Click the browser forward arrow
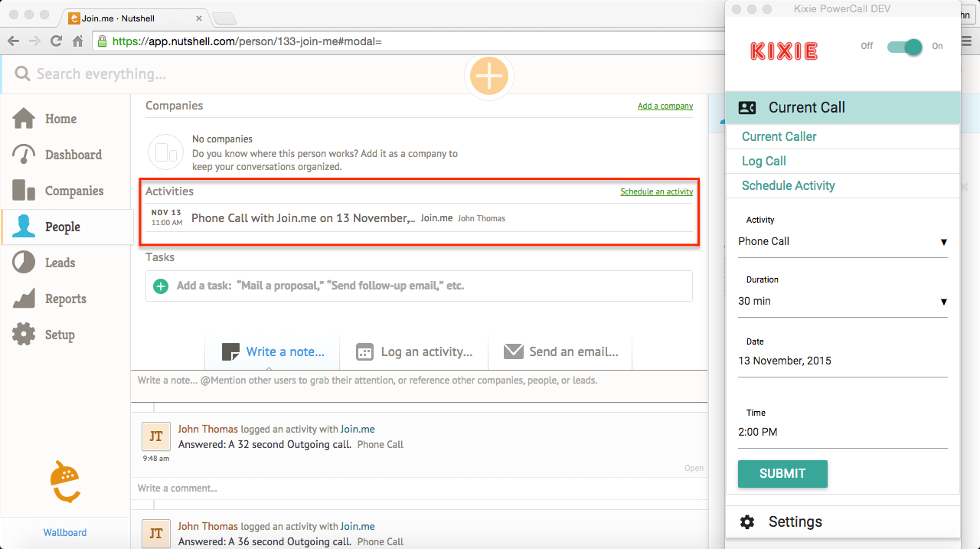 [x=34, y=41]
